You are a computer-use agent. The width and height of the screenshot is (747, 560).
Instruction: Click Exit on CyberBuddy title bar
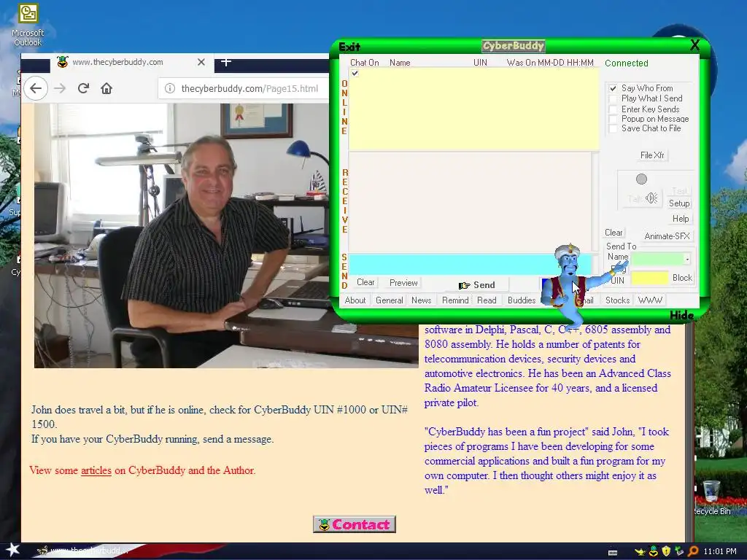(349, 47)
